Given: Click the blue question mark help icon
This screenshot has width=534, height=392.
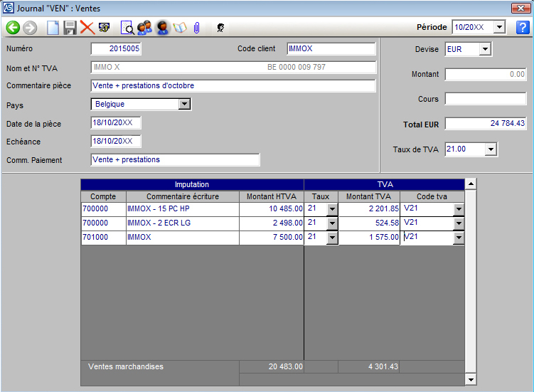Looking at the screenshot, I should click(x=523, y=28).
